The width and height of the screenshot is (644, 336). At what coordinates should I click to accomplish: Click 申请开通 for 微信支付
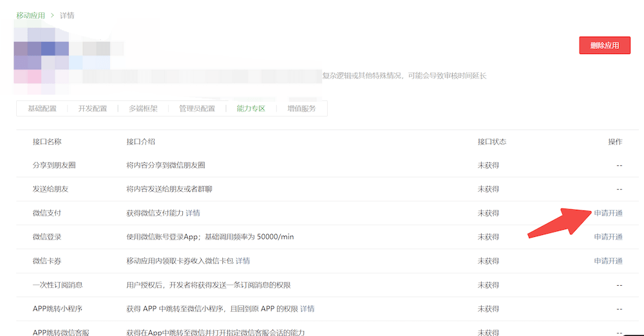[608, 213]
